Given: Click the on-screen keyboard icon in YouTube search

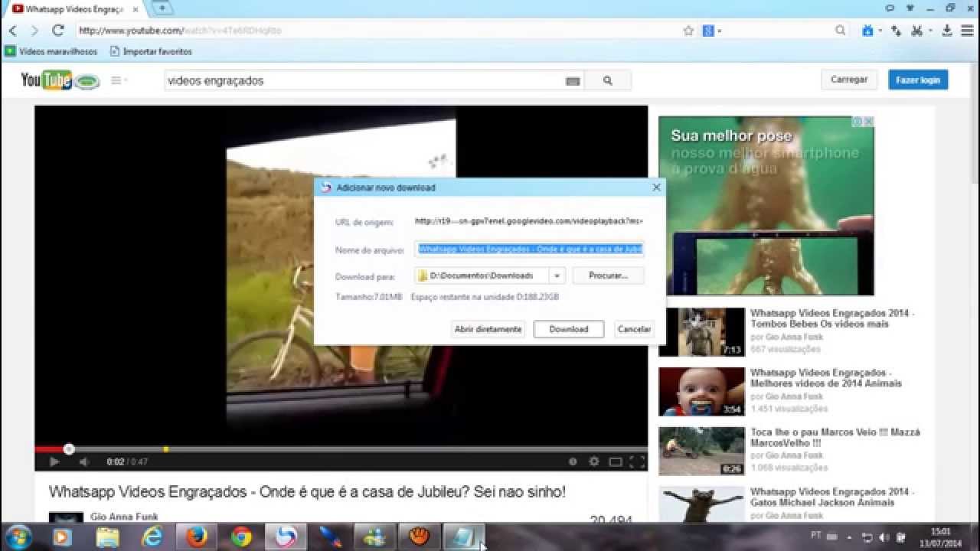Looking at the screenshot, I should [573, 81].
